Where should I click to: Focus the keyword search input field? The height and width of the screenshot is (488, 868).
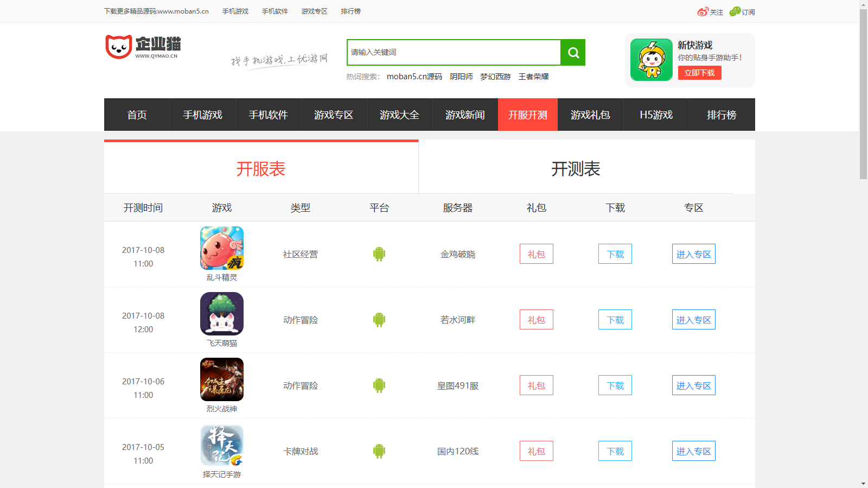pyautogui.click(x=454, y=53)
